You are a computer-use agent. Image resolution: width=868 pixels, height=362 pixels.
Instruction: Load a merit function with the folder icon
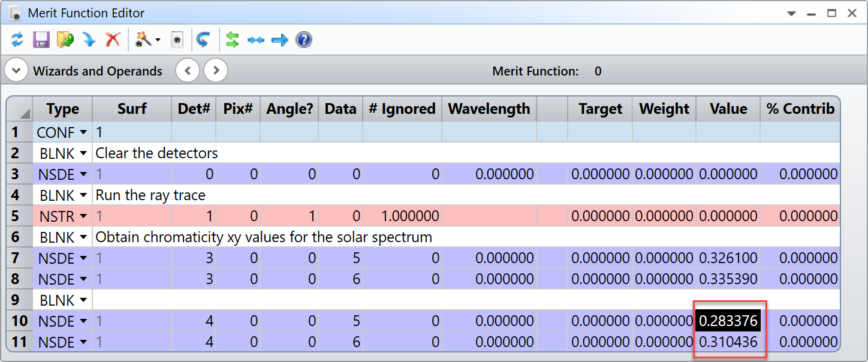click(x=65, y=40)
